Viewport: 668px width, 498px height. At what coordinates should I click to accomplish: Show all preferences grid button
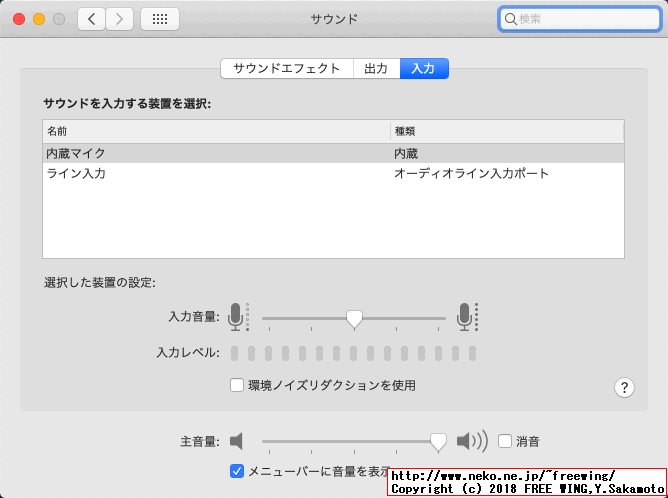(160, 19)
